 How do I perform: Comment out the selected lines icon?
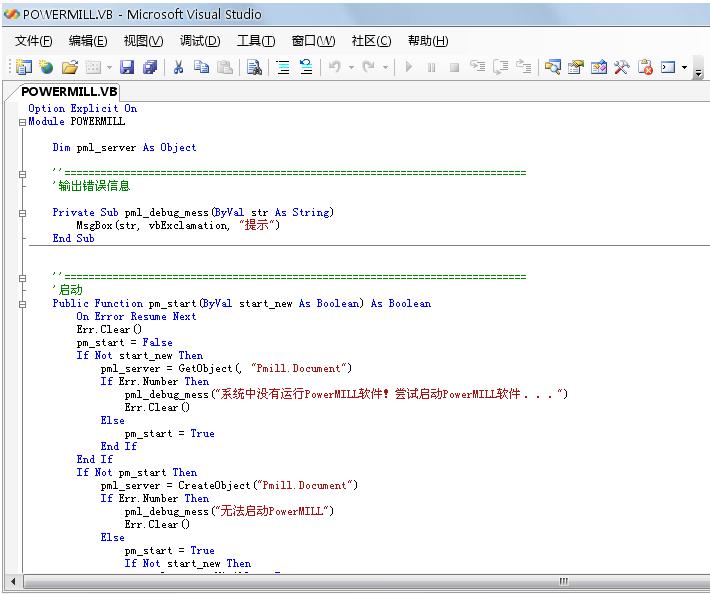click(283, 67)
